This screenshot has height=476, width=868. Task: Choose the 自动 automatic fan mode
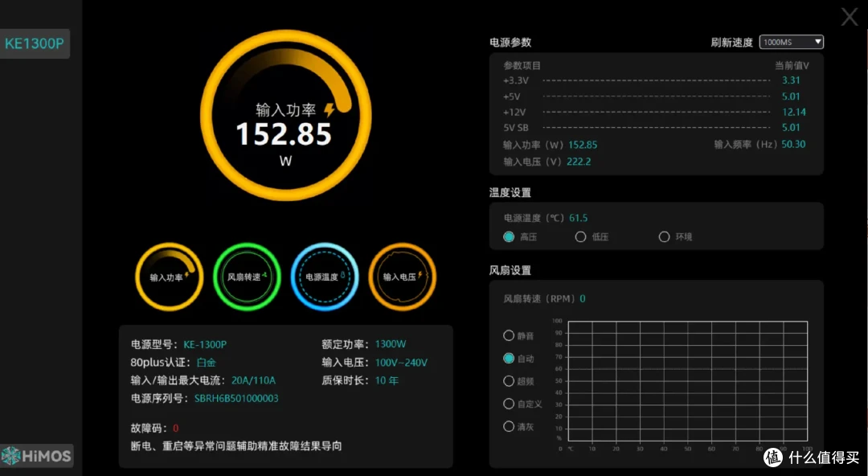[509, 358]
